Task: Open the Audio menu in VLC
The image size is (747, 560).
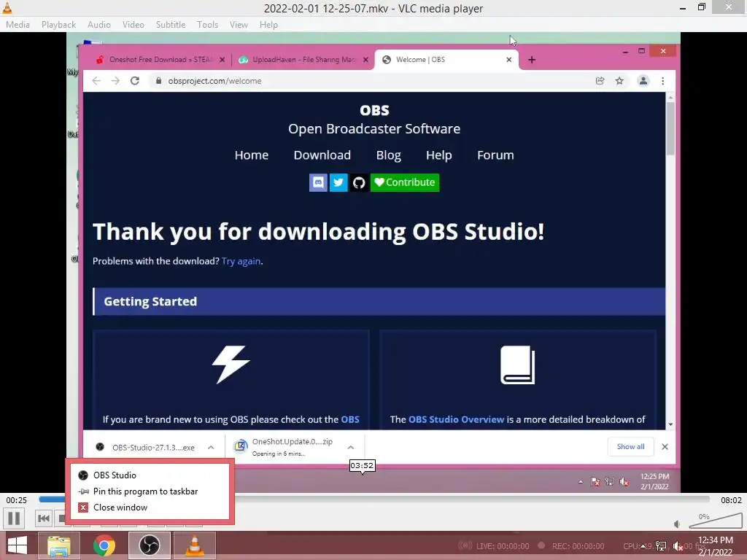Action: (x=99, y=25)
